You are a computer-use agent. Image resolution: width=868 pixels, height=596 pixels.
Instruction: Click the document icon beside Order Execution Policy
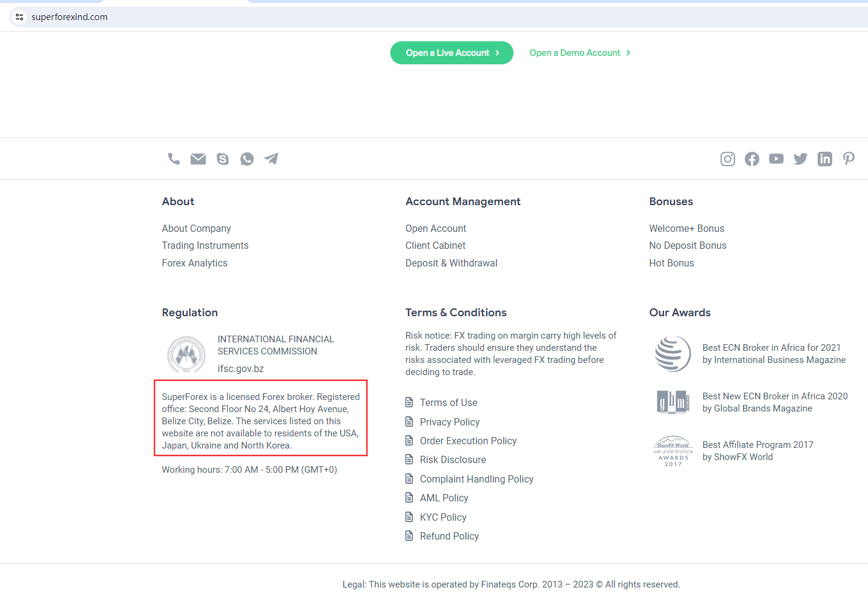409,441
